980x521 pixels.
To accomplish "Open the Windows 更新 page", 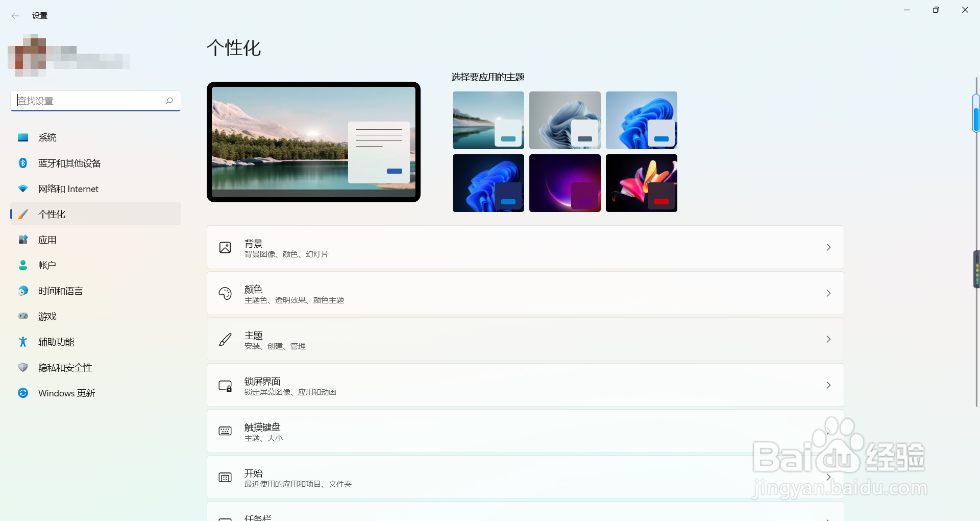I will tap(95, 393).
